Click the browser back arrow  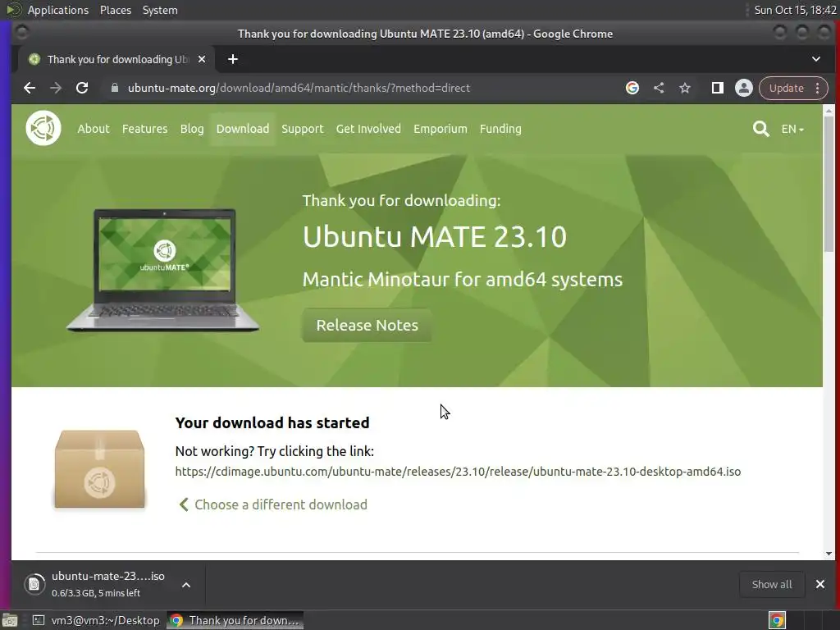click(30, 88)
